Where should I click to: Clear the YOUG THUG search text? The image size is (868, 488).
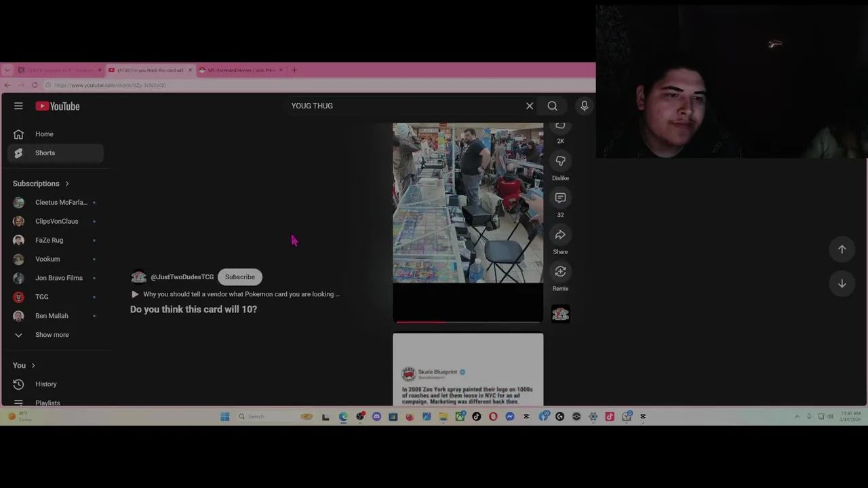click(x=530, y=106)
